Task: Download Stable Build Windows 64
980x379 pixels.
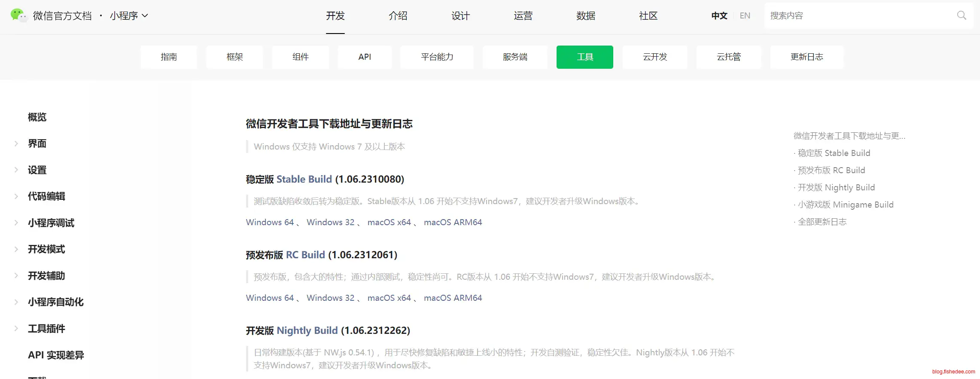Action: pyautogui.click(x=270, y=222)
